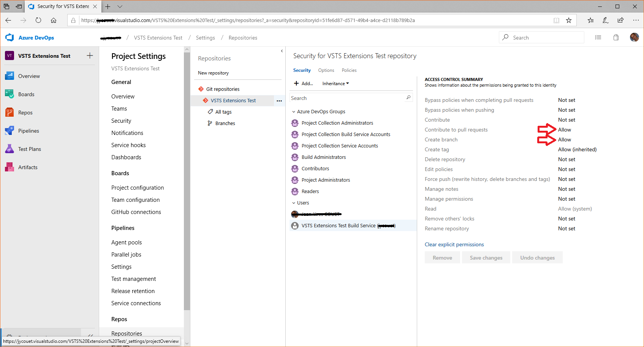
Task: Switch to the Security tab
Action: (x=302, y=70)
